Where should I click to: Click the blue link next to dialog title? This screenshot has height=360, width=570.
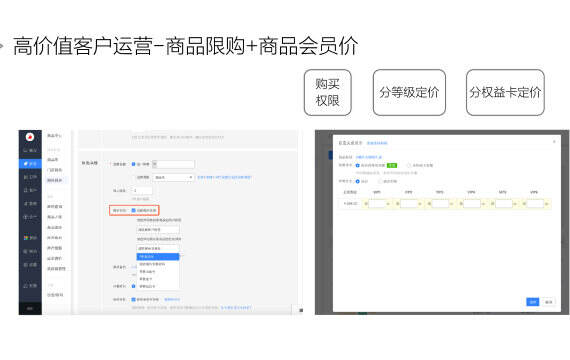[377, 143]
